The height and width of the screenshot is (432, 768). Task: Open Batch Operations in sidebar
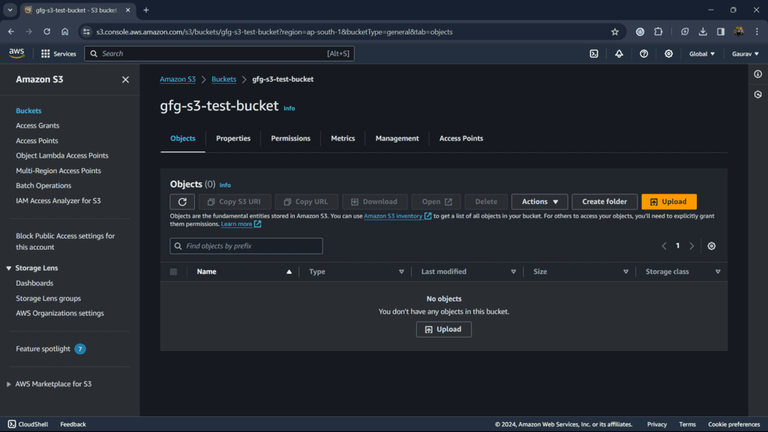click(x=44, y=186)
